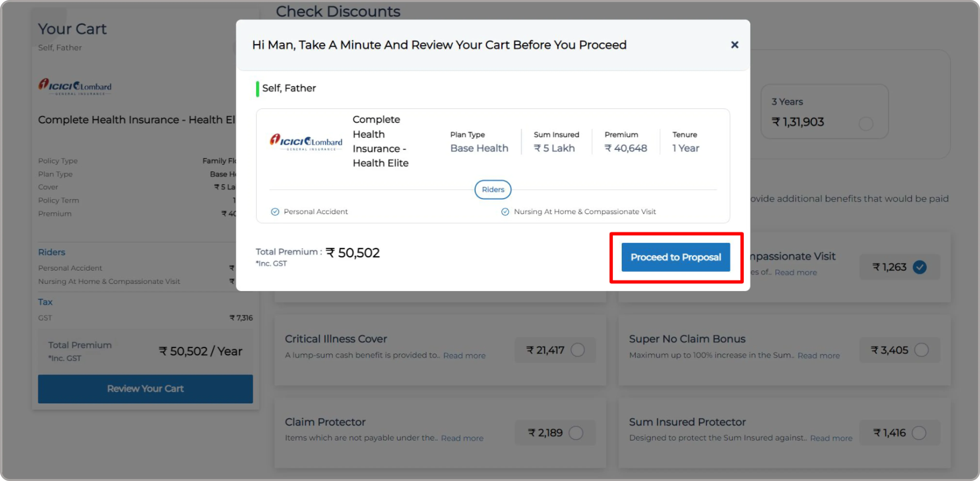Image resolution: width=980 pixels, height=481 pixels.
Task: Click the Proceed to Proposal button
Action: coord(675,257)
